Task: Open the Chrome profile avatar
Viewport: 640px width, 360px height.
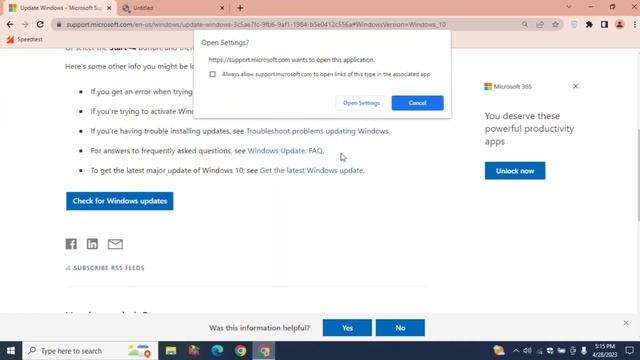Action: (x=620, y=24)
